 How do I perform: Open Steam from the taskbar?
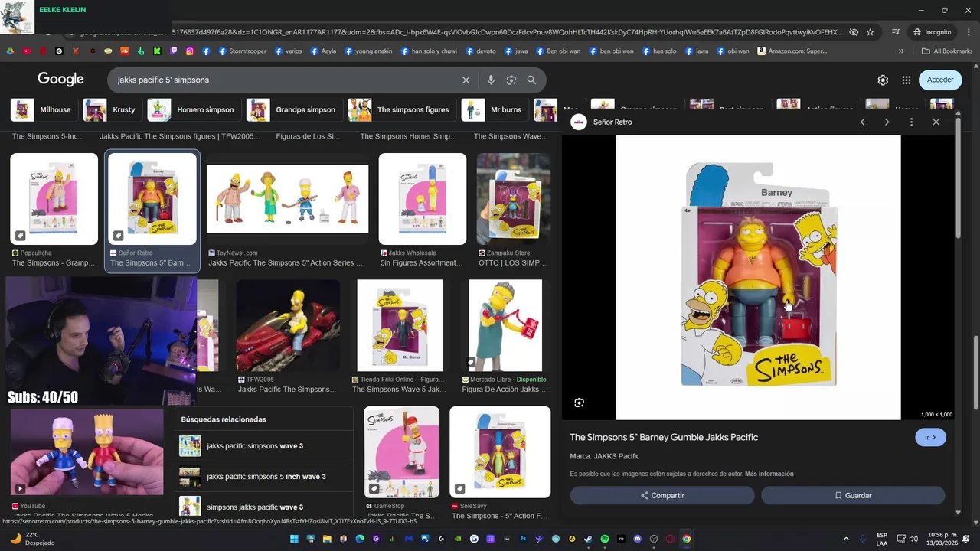(588, 539)
